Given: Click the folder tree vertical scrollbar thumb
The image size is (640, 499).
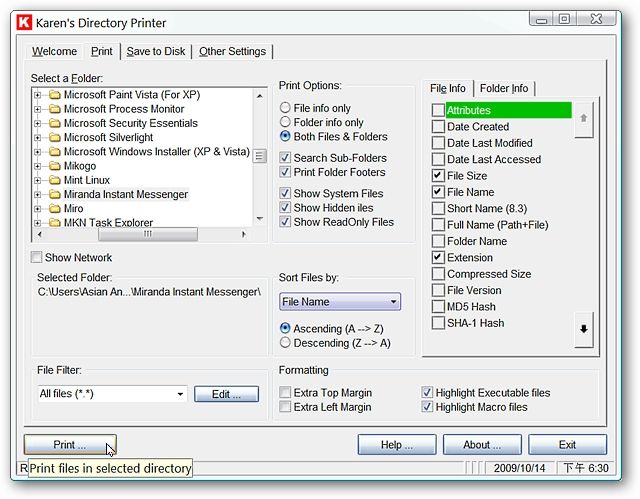Looking at the screenshot, I should [x=260, y=156].
